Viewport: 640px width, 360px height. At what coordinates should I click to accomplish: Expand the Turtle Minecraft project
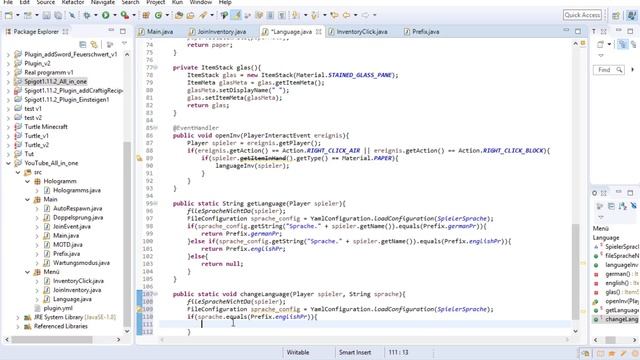(x=8, y=127)
